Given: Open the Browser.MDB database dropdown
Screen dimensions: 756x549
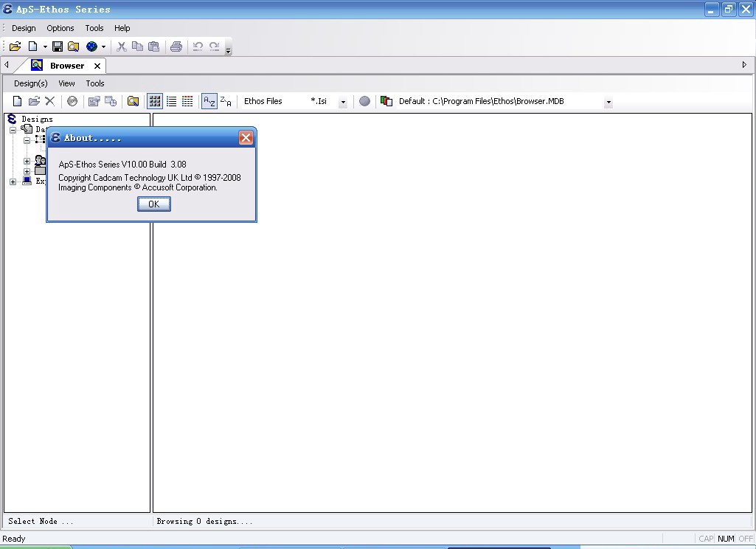Looking at the screenshot, I should [608, 102].
